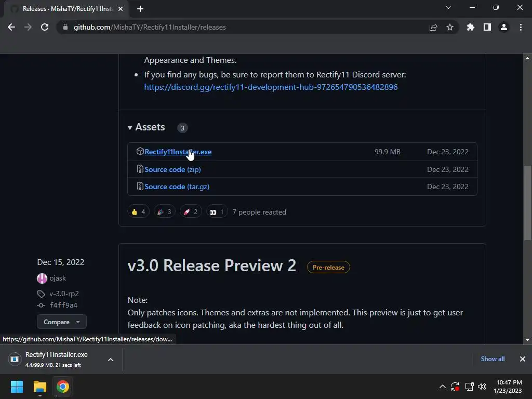Share this page from address bar
Screen dimensions: 532x399
click(433, 27)
